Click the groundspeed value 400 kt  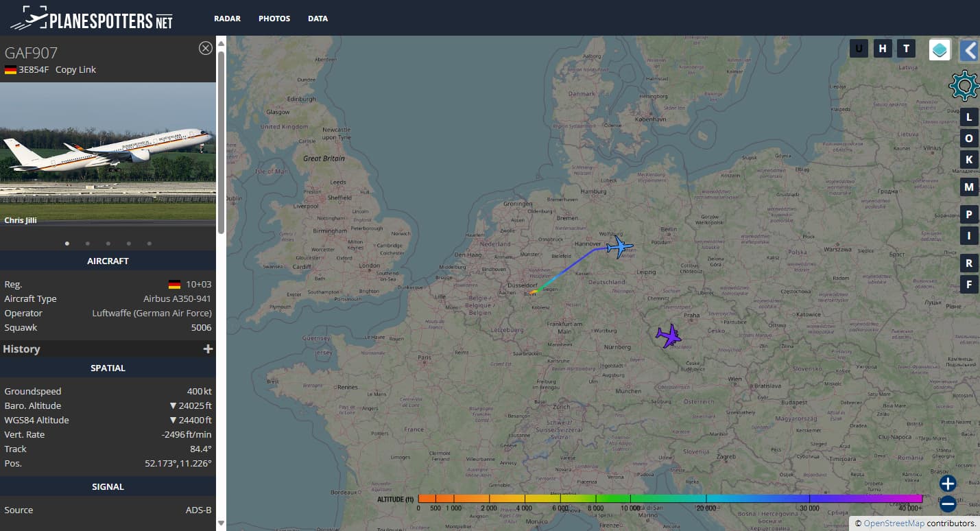pyautogui.click(x=200, y=392)
